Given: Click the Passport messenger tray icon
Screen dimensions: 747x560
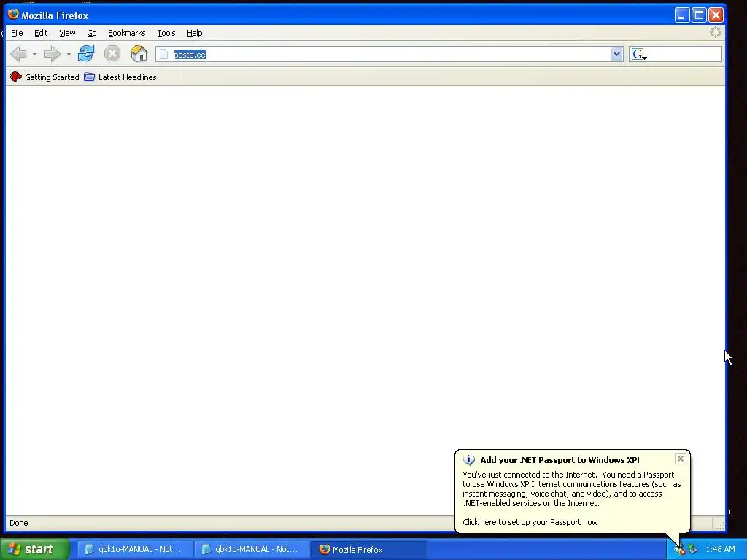Looking at the screenshot, I should pyautogui.click(x=679, y=550).
